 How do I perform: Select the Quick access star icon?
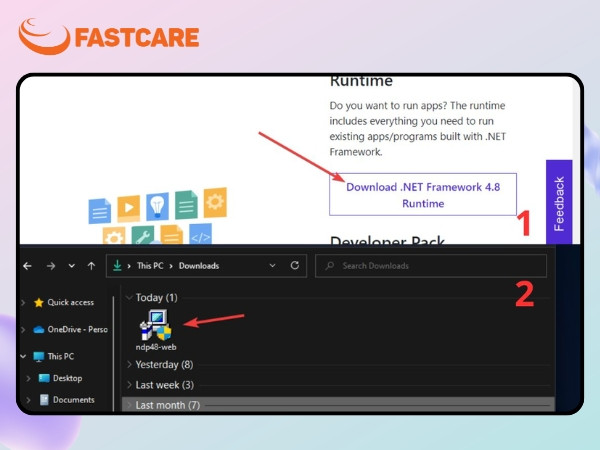(x=39, y=303)
